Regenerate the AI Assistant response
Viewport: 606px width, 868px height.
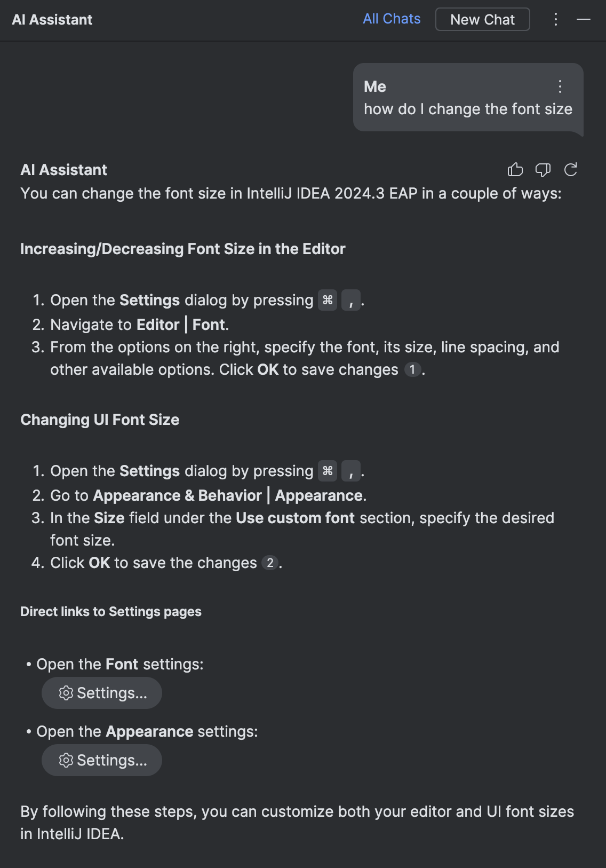click(571, 170)
